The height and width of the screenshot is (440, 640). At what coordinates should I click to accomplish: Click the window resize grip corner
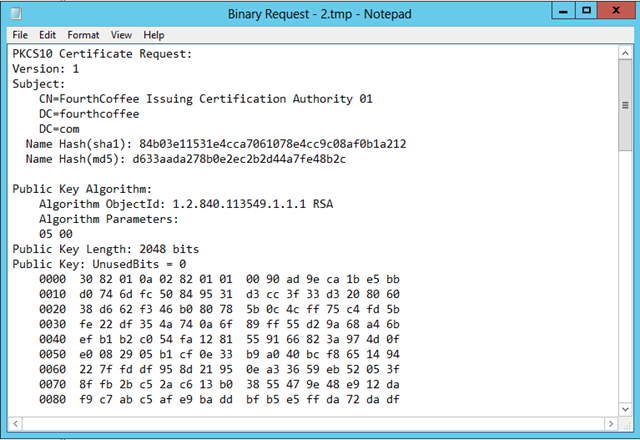(x=625, y=424)
